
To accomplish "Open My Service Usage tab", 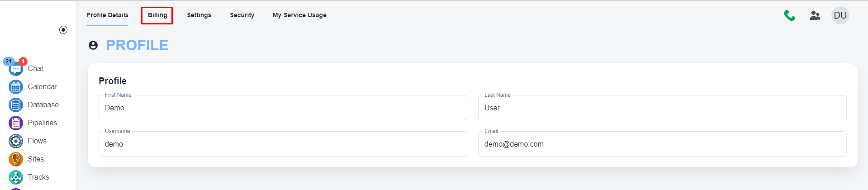I will [x=299, y=15].
